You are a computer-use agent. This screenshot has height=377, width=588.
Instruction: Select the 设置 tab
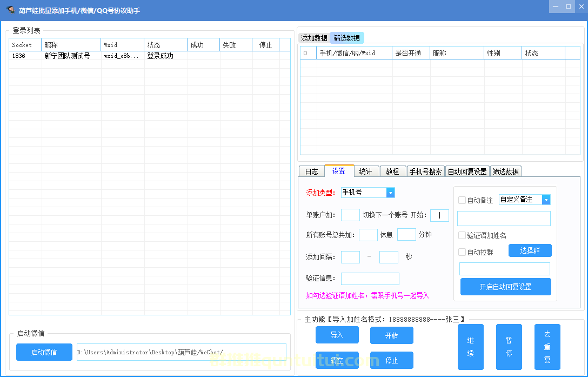pos(339,171)
